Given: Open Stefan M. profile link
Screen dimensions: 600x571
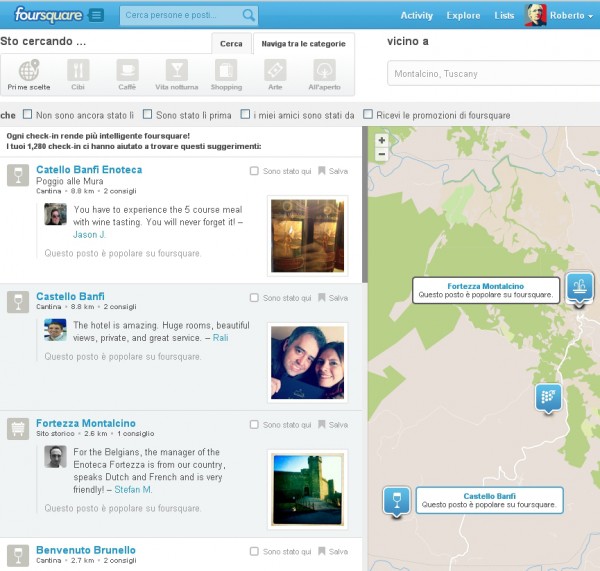Looking at the screenshot, I should [133, 489].
